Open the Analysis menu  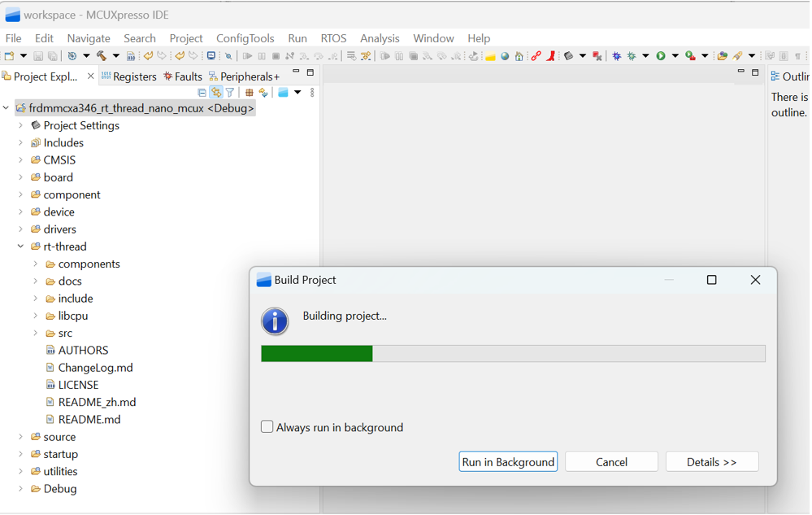tap(380, 38)
